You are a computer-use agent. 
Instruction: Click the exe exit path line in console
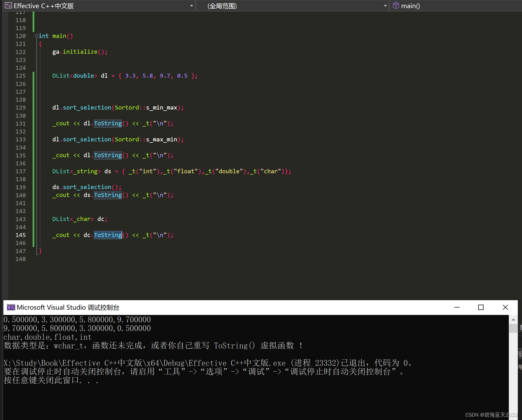[x=208, y=363]
